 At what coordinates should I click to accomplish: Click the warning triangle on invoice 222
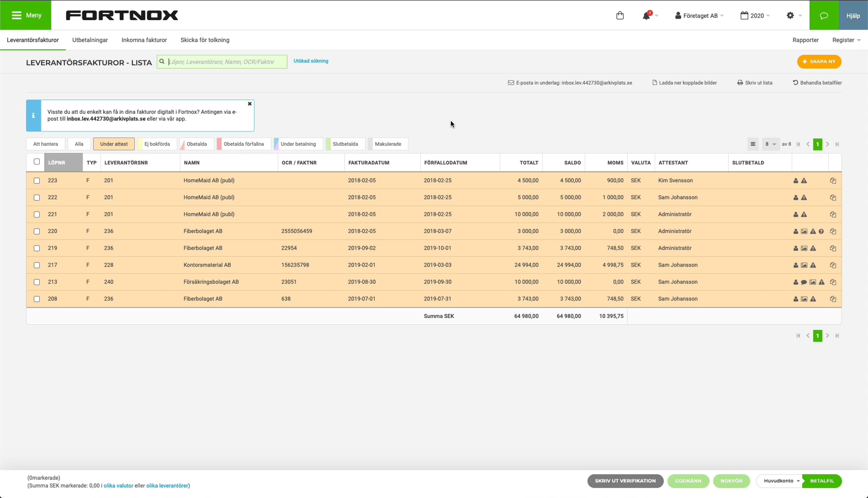pyautogui.click(x=804, y=197)
